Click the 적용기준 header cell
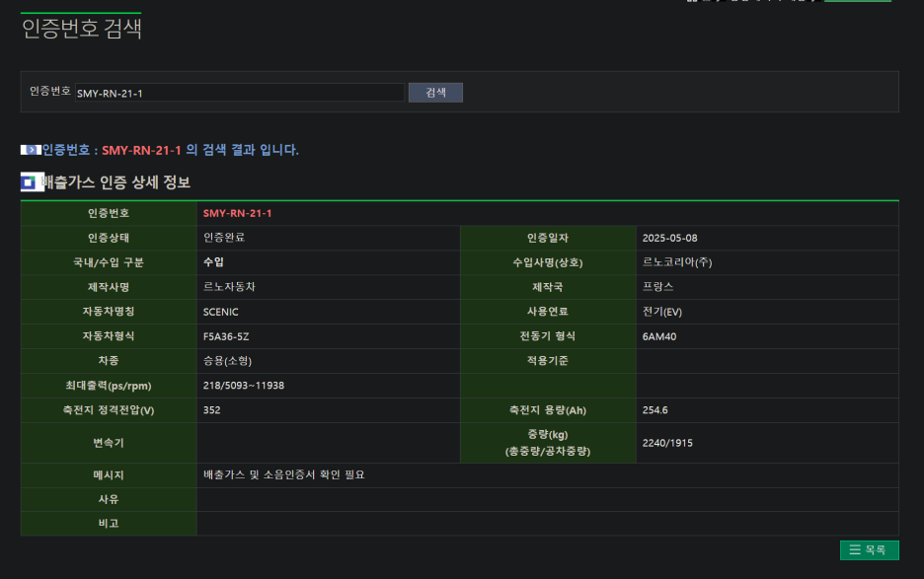 pyautogui.click(x=548, y=360)
